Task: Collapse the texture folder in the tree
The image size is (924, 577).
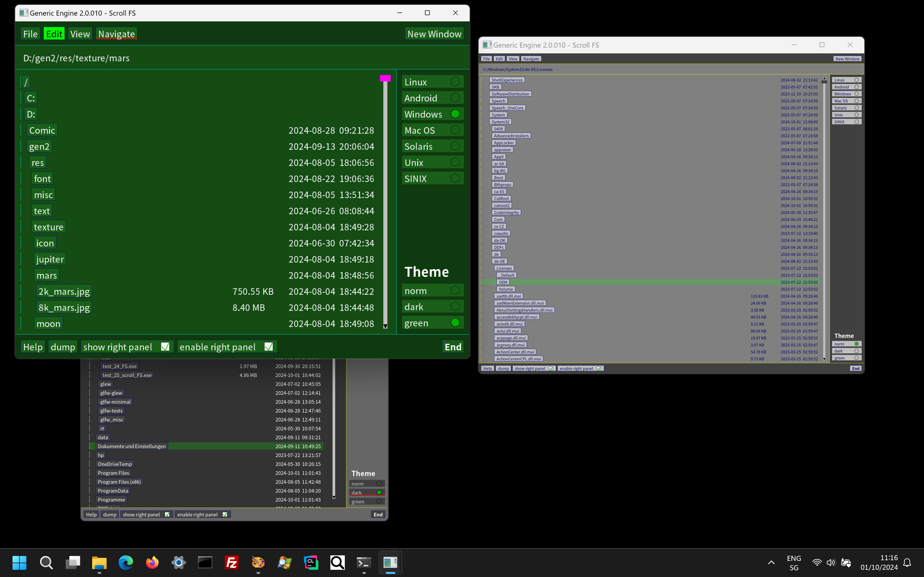Action: (49, 227)
